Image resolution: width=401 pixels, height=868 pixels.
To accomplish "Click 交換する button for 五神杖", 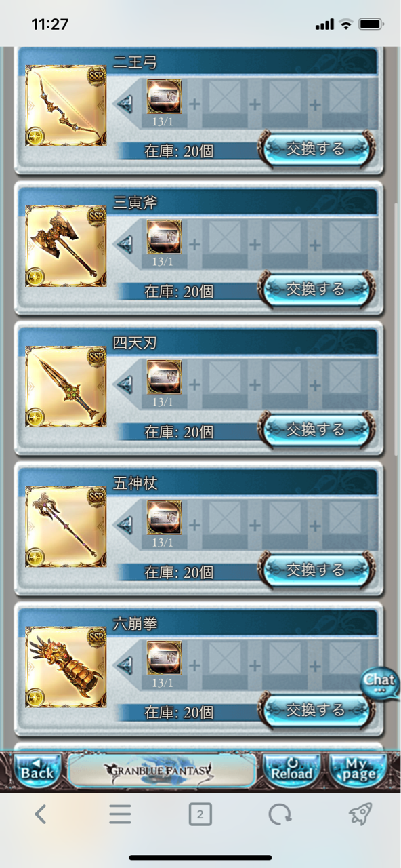I will pyautogui.click(x=316, y=570).
